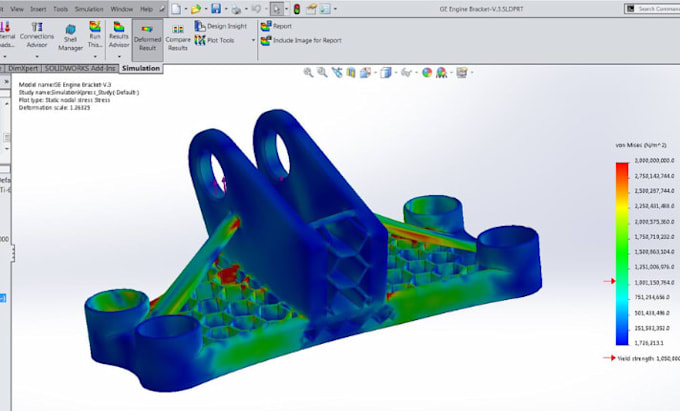Expand the Connections Advisor dropdown arrow
Screen dimensions: 680x411
coord(37,56)
